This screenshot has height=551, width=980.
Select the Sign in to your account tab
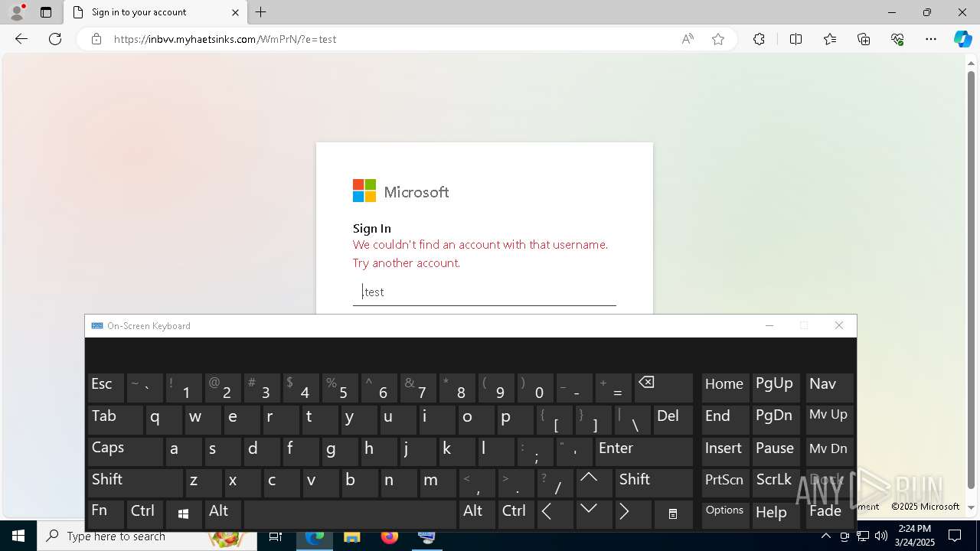pyautogui.click(x=155, y=12)
